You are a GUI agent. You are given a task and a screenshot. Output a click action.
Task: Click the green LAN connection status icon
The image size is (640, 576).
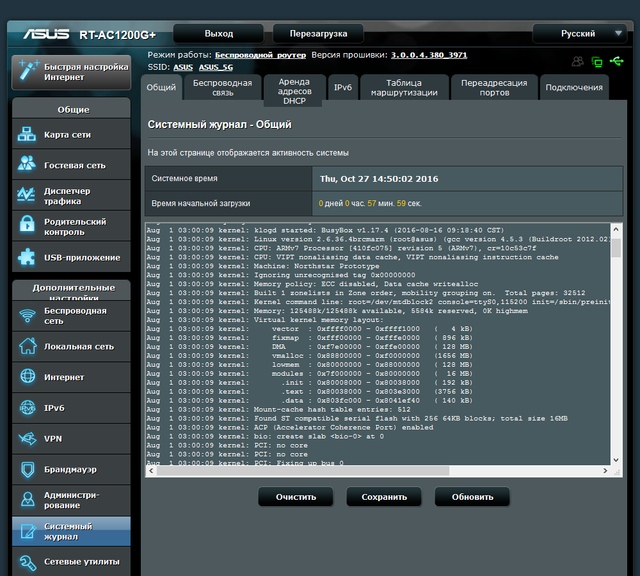[x=599, y=61]
